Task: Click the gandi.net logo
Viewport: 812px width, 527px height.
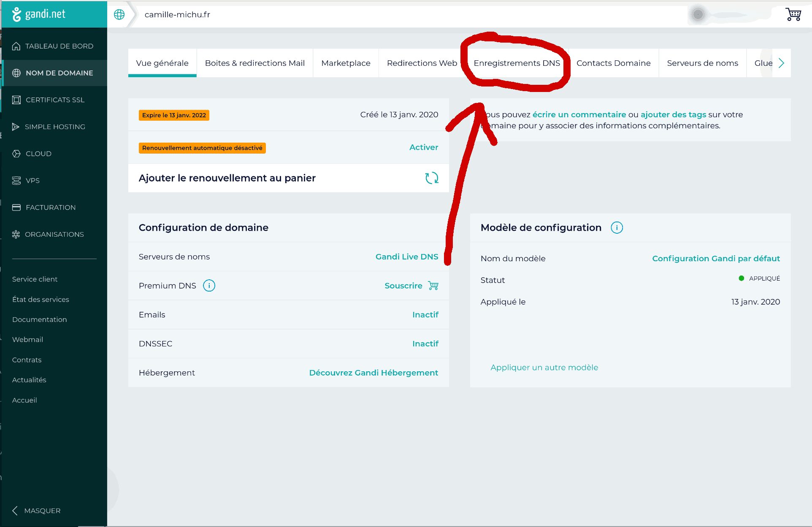Action: 39,14
